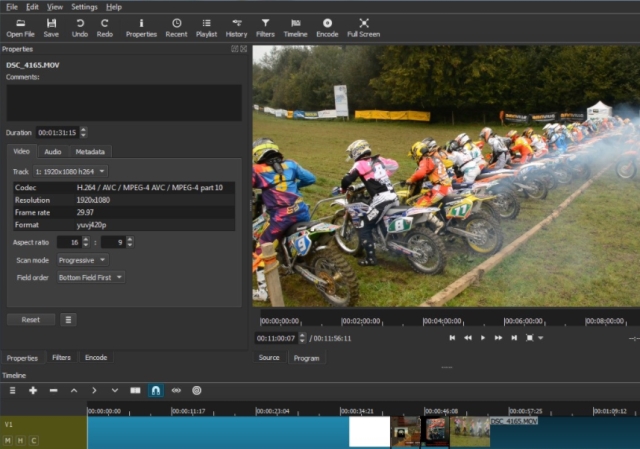Rewind the player
Screen dimensions: 640x449
pos(468,338)
